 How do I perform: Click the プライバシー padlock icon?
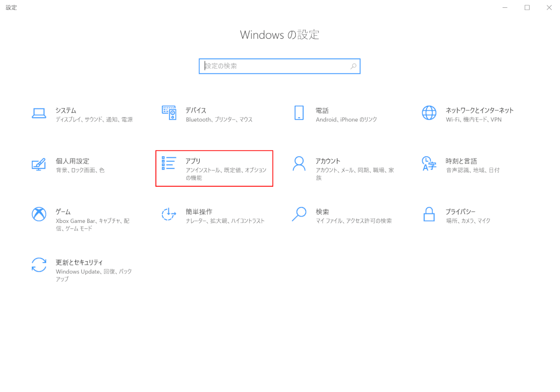coord(429,214)
